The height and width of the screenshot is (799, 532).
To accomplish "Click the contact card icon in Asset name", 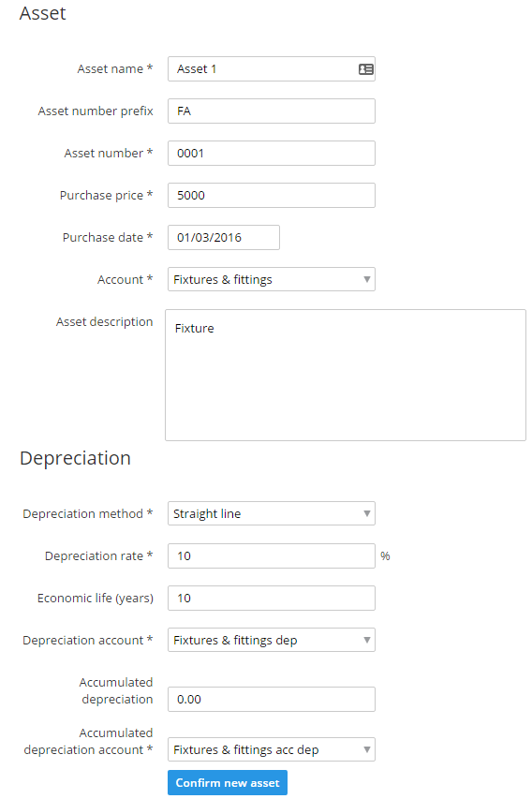I will click(366, 69).
